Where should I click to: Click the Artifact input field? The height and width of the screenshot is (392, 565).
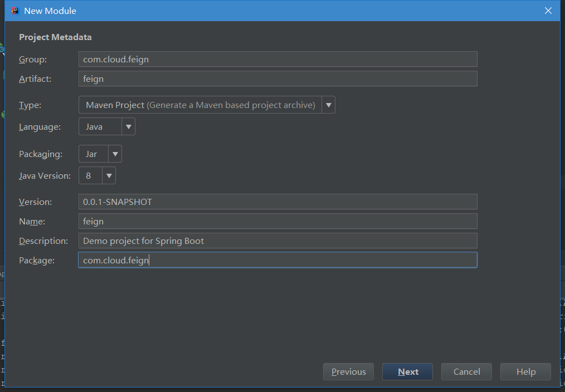pos(278,79)
